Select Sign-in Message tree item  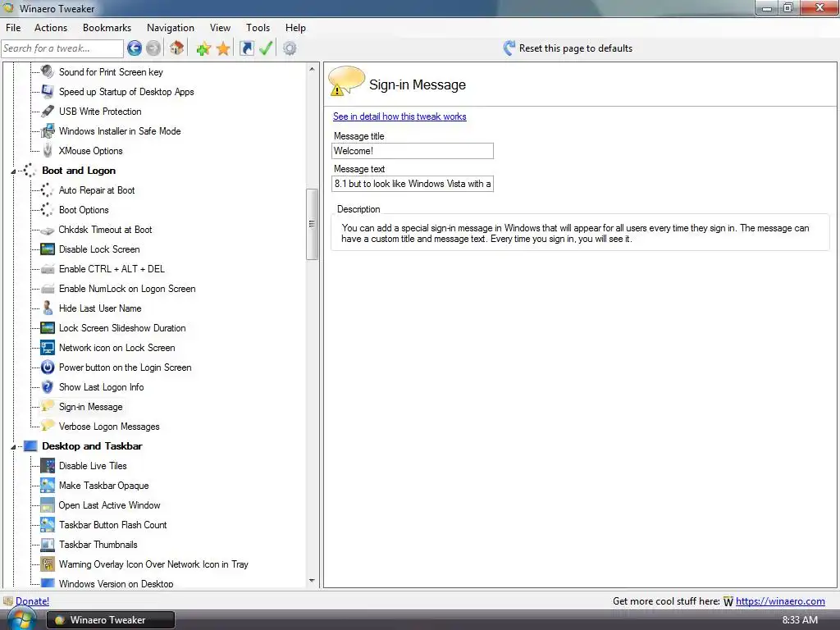(x=90, y=407)
